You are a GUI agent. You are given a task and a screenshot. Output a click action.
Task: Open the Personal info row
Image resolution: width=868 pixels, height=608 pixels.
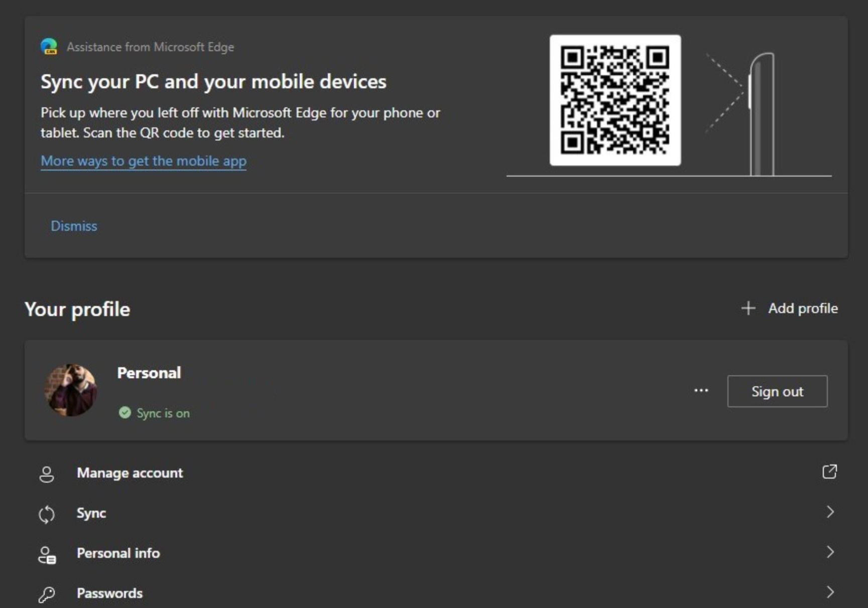tap(436, 553)
